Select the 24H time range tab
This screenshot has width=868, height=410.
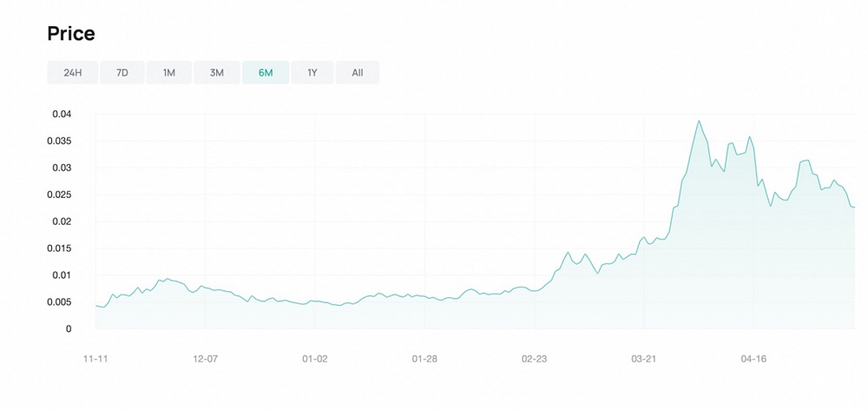pyautogui.click(x=73, y=73)
